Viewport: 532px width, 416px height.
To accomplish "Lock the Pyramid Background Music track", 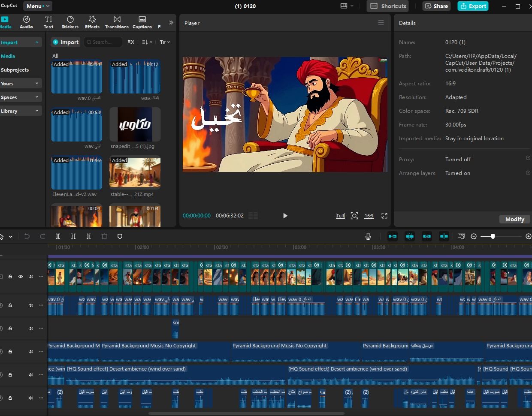I will tap(10, 352).
